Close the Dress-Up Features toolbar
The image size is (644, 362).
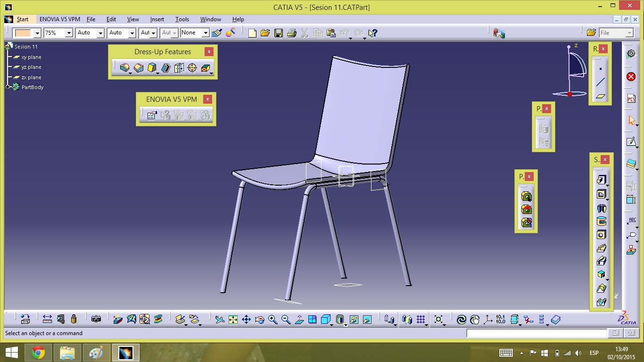(x=209, y=51)
